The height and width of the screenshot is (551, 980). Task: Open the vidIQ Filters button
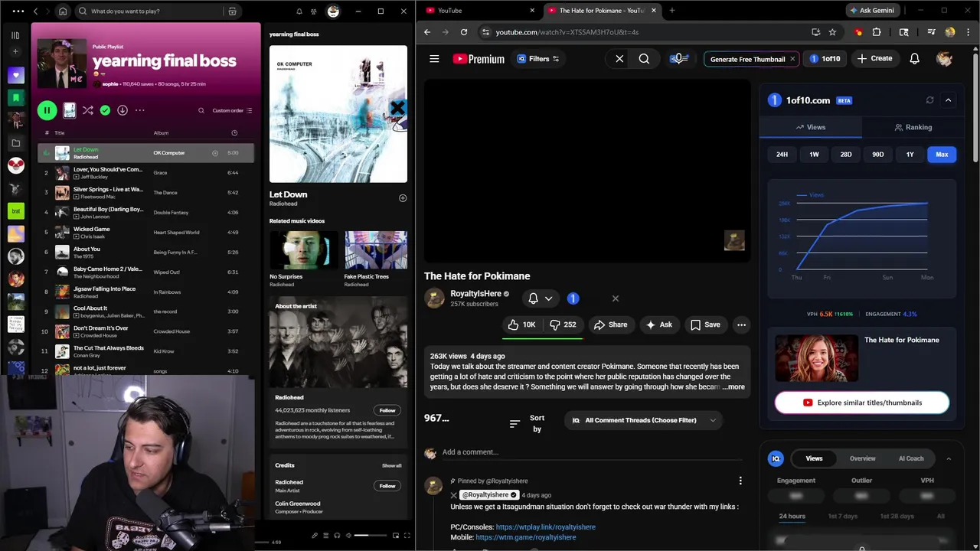pyautogui.click(x=538, y=59)
